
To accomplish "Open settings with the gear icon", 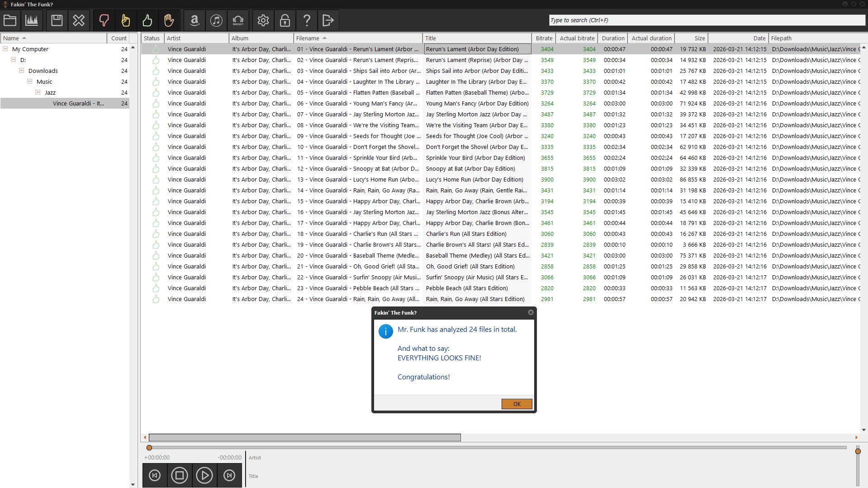I will click(x=263, y=20).
